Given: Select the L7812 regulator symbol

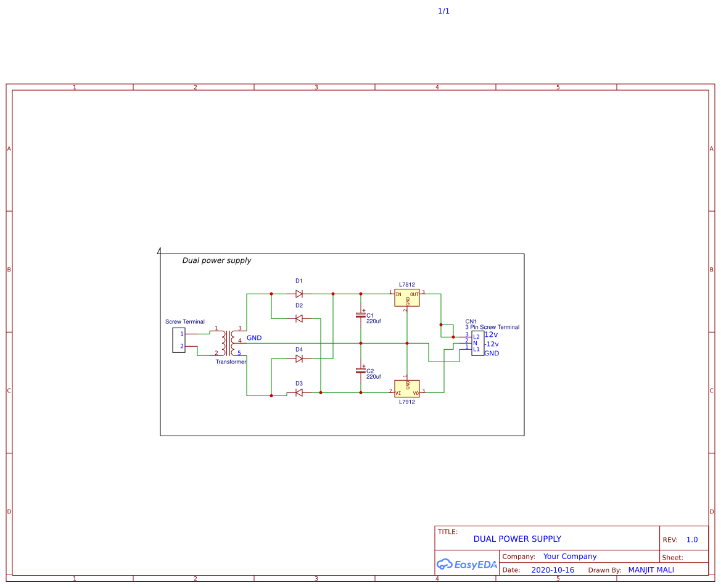Looking at the screenshot, I should point(406,297).
